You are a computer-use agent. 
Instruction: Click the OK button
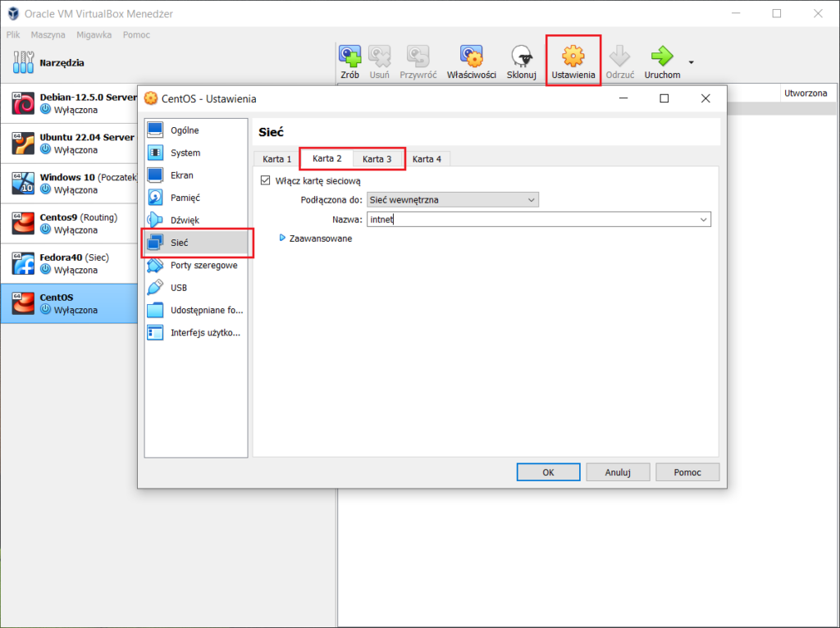coord(548,472)
